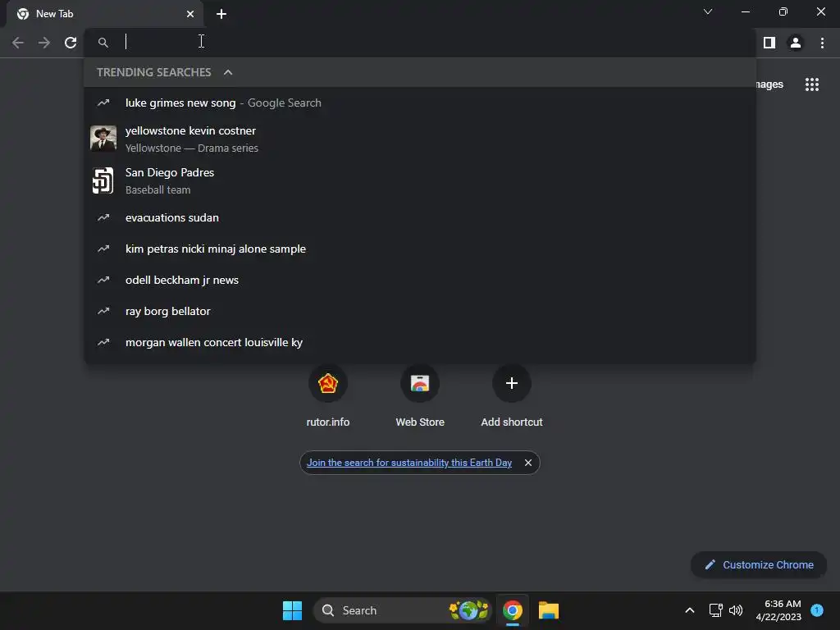The width and height of the screenshot is (840, 630).
Task: Click the magnifier icon in the address bar
Action: (103, 43)
